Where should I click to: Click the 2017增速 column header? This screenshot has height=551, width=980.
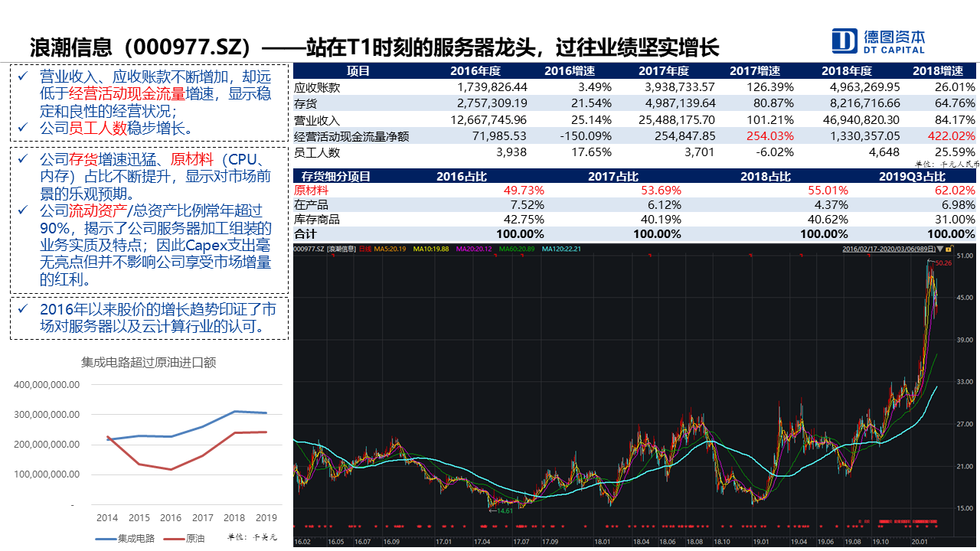click(754, 71)
